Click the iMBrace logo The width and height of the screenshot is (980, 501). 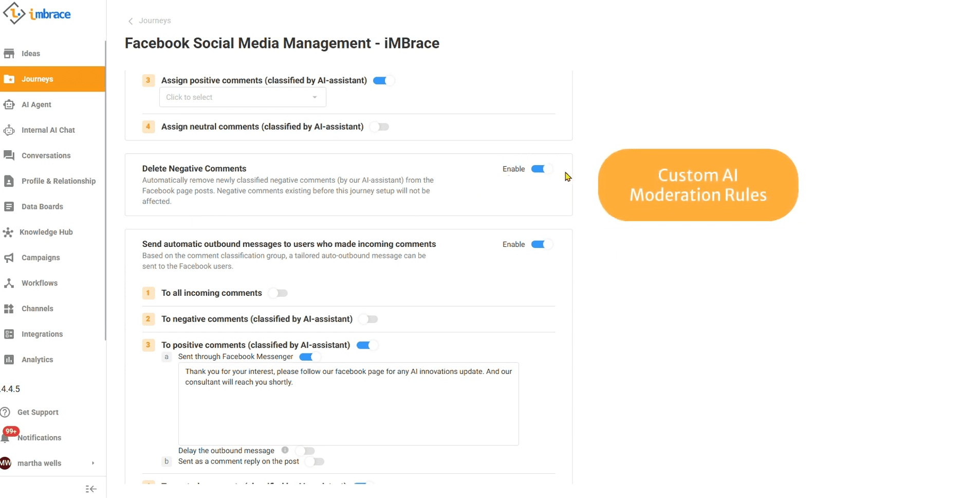click(x=36, y=14)
